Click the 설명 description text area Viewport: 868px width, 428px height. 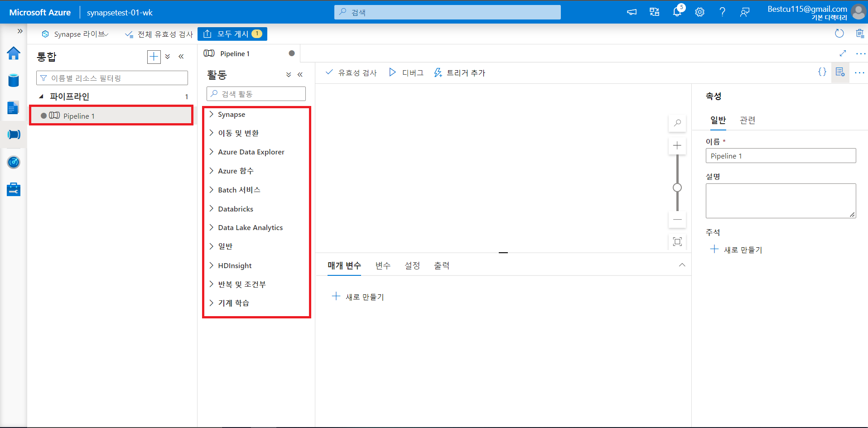781,201
